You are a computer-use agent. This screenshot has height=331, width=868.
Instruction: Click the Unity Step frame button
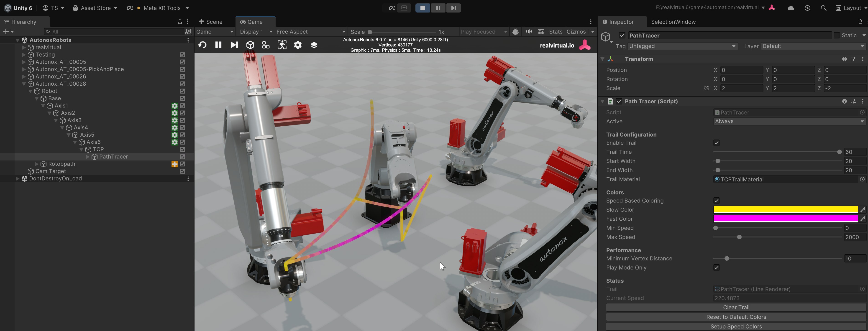point(453,8)
